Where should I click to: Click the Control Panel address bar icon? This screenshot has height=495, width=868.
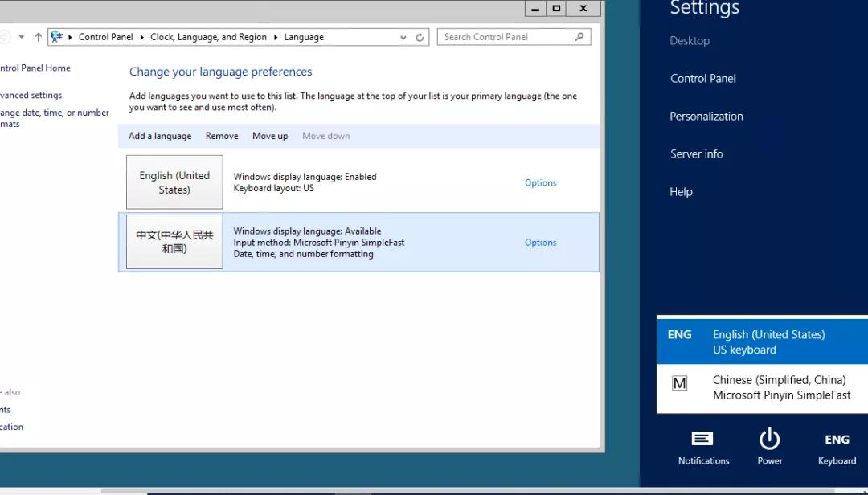(56, 37)
